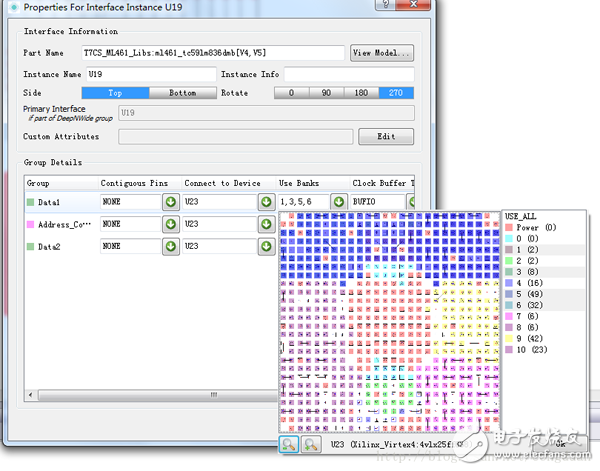
Task: Open Contiguous Pins dropdown for Data1
Action: click(171, 202)
